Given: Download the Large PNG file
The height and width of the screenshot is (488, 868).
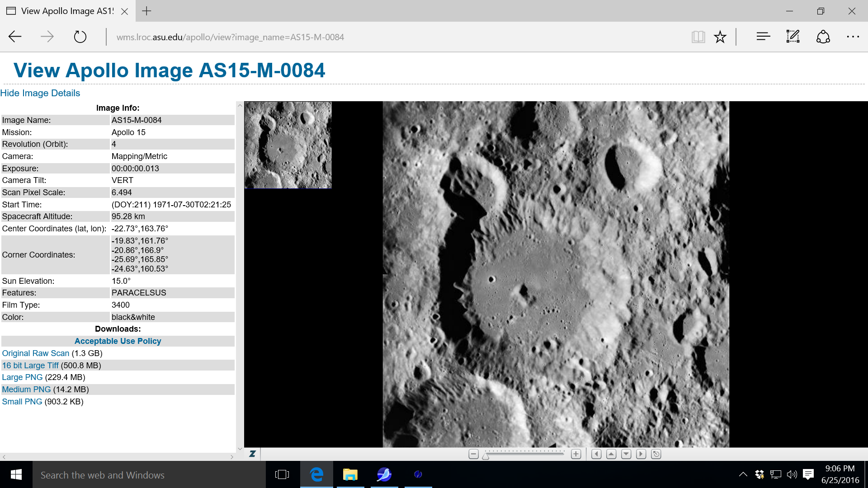Looking at the screenshot, I should point(22,377).
